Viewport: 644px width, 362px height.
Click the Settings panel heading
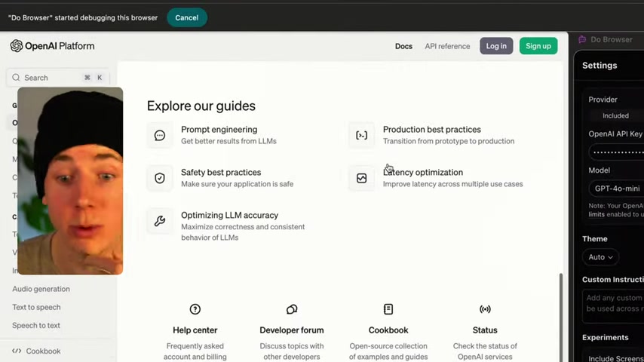point(600,66)
